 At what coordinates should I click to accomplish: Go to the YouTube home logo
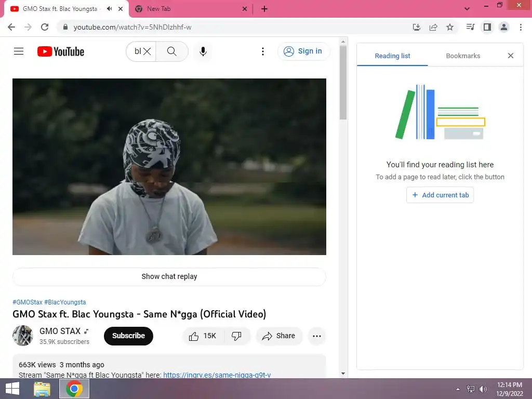click(61, 51)
